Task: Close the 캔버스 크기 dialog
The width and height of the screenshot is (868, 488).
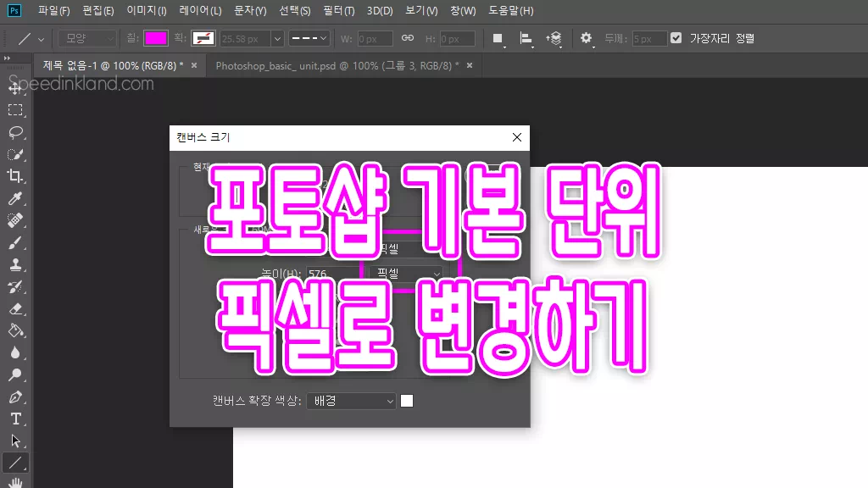Action: (x=517, y=137)
